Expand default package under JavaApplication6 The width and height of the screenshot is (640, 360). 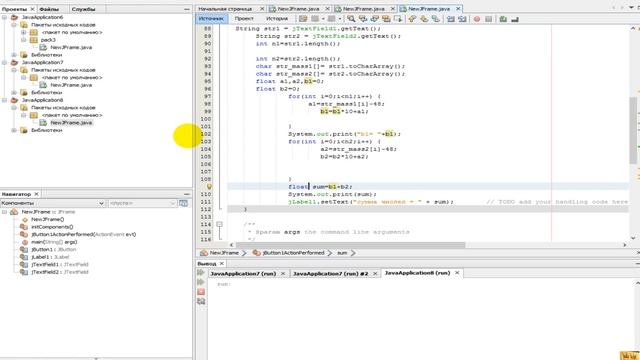[24, 32]
